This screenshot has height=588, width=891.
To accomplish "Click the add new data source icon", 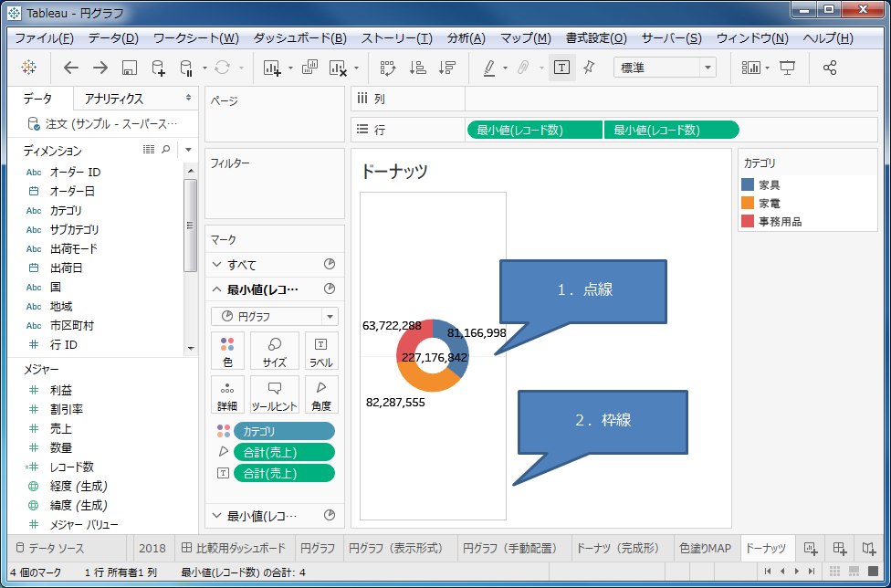I will 158,68.
